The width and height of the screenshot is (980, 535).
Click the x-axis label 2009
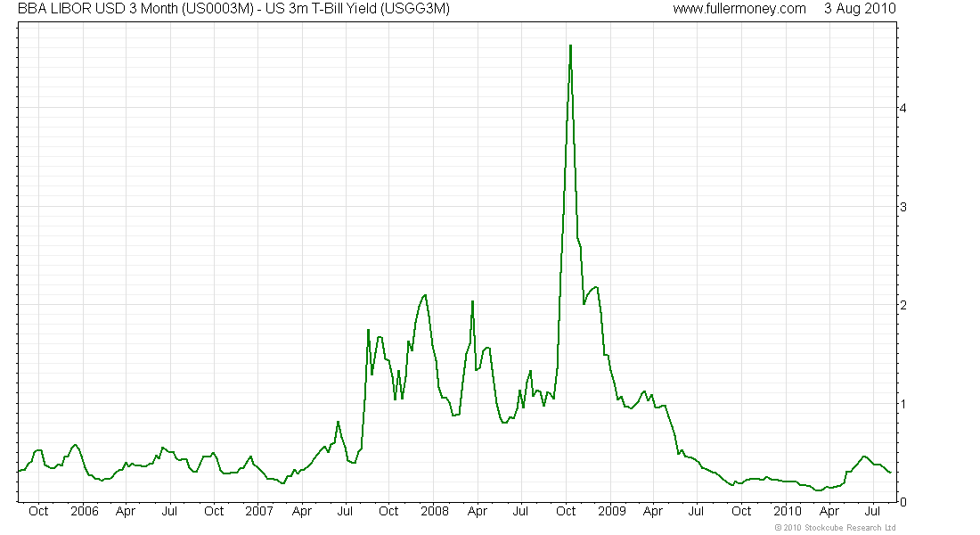611,511
